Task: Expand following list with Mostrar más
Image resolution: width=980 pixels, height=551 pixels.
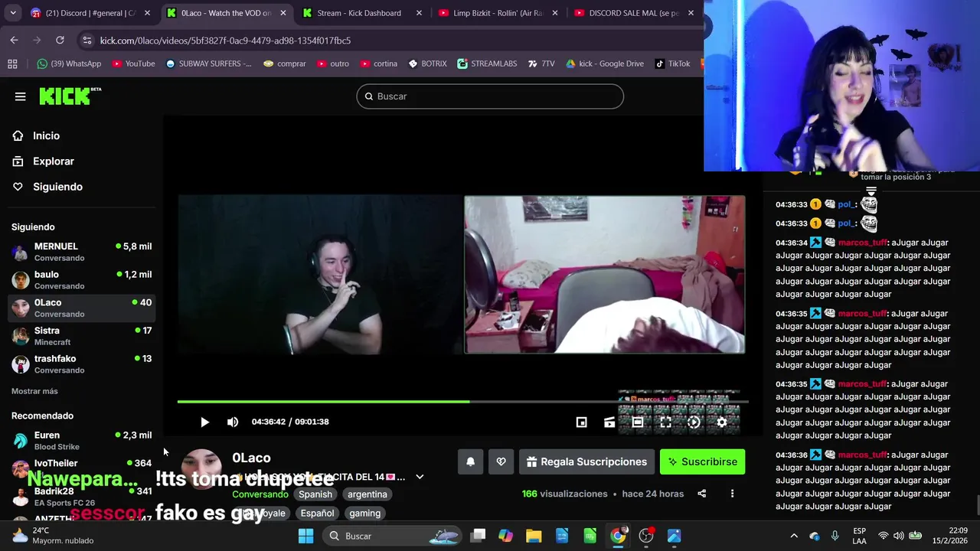Action: coord(34,391)
